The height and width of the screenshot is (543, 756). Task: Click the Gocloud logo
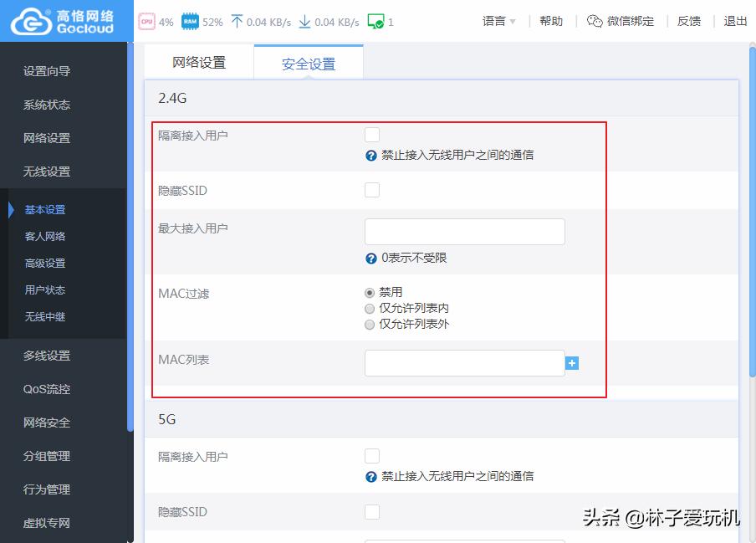(x=63, y=22)
